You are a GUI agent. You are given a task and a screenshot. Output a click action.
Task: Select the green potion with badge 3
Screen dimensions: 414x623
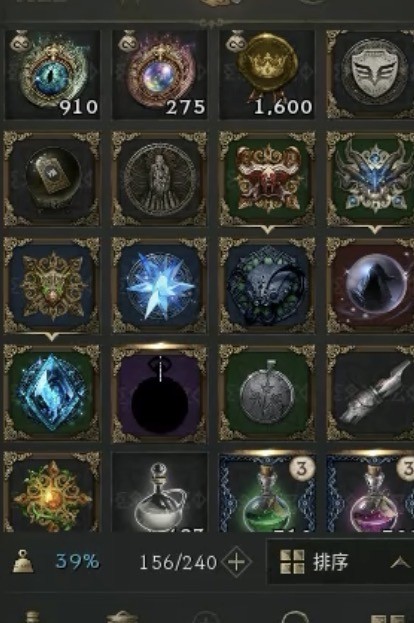pyautogui.click(x=267, y=493)
